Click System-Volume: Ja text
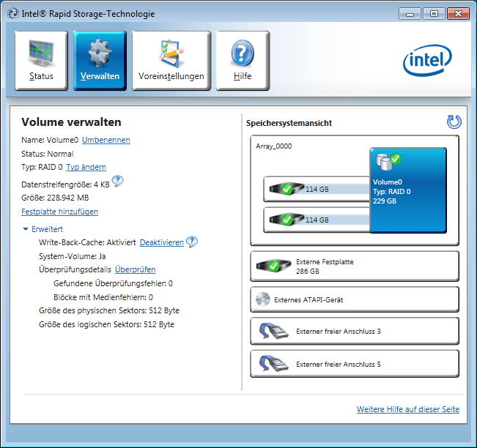This screenshot has height=448, width=477. (73, 256)
